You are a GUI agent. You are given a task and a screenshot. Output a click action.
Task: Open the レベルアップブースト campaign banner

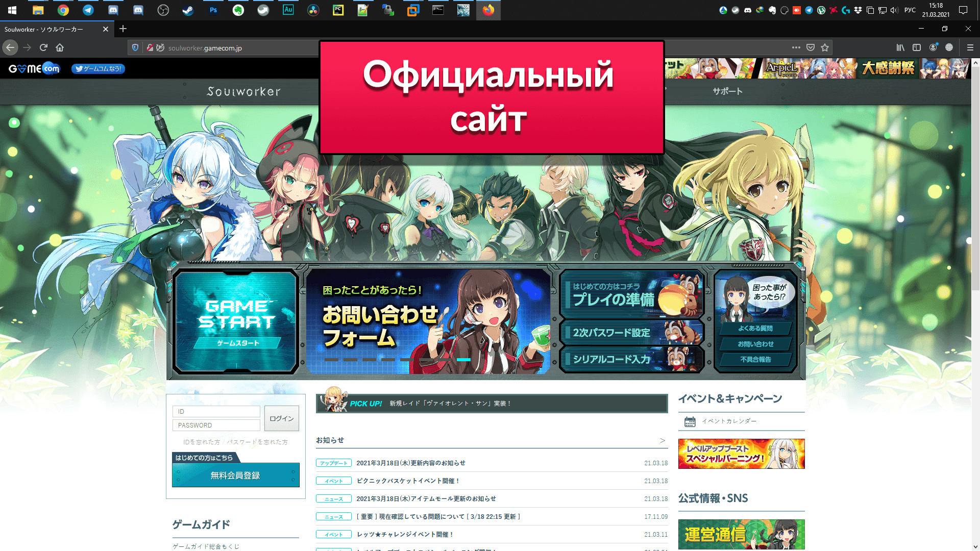[741, 454]
